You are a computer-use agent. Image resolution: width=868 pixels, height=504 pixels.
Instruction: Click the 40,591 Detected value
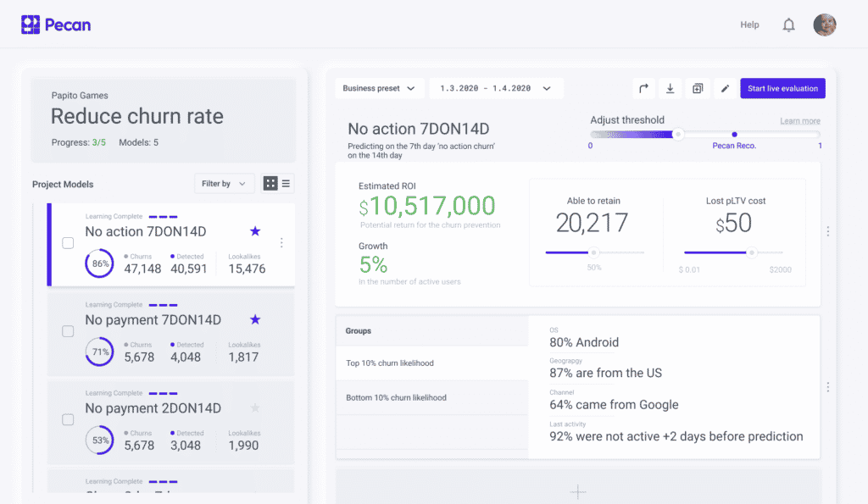point(189,269)
